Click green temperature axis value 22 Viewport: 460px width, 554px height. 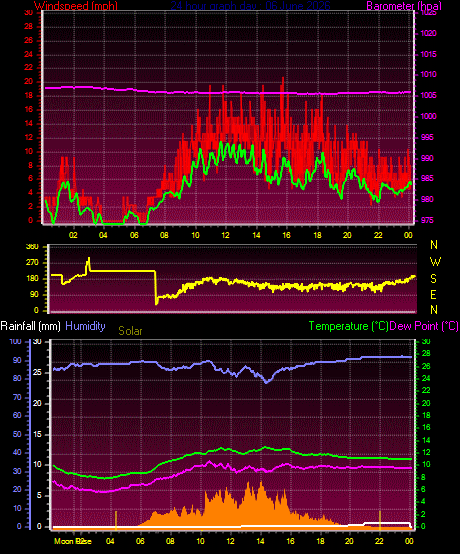426,390
